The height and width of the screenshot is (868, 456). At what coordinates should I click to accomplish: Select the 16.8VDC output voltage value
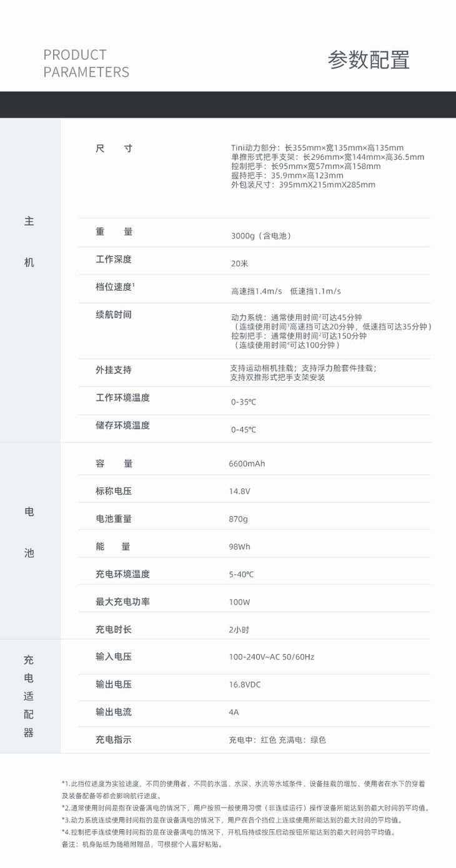[245, 685]
